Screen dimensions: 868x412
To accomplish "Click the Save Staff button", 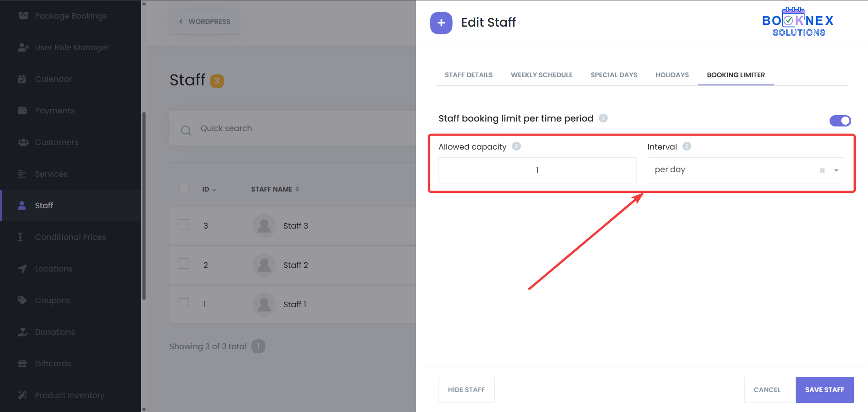I will click(x=824, y=389).
